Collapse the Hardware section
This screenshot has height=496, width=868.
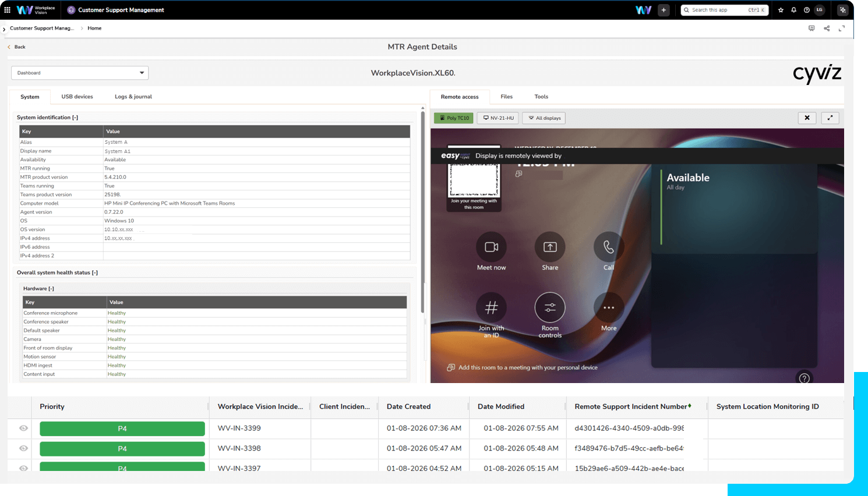[x=51, y=289]
